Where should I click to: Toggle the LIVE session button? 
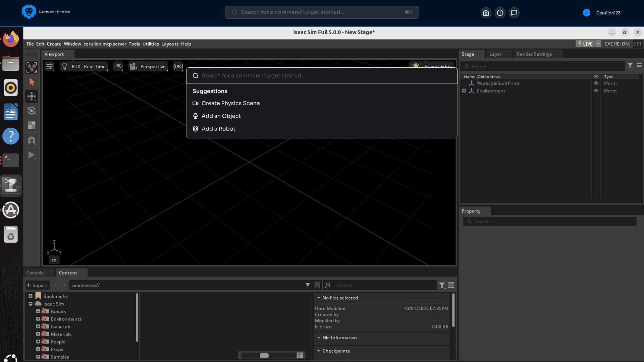(585, 44)
